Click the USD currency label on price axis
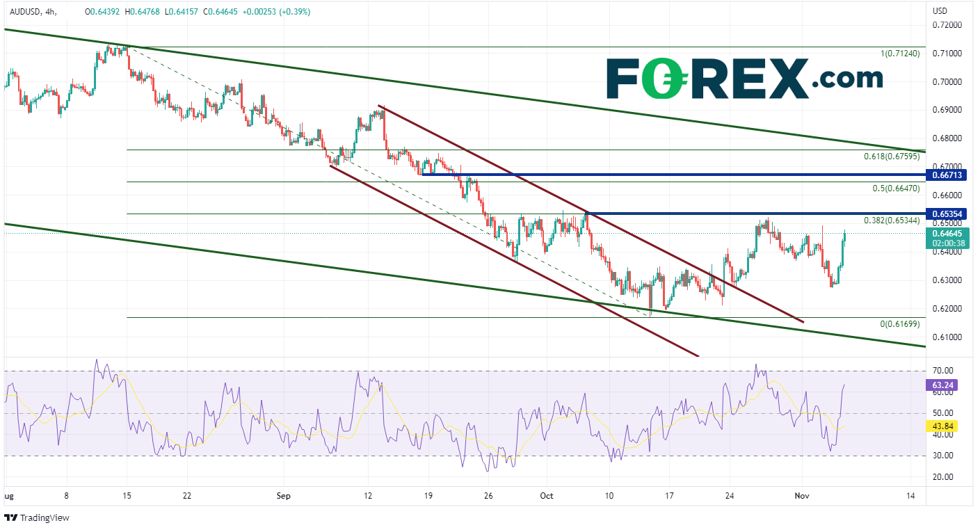 [940, 11]
